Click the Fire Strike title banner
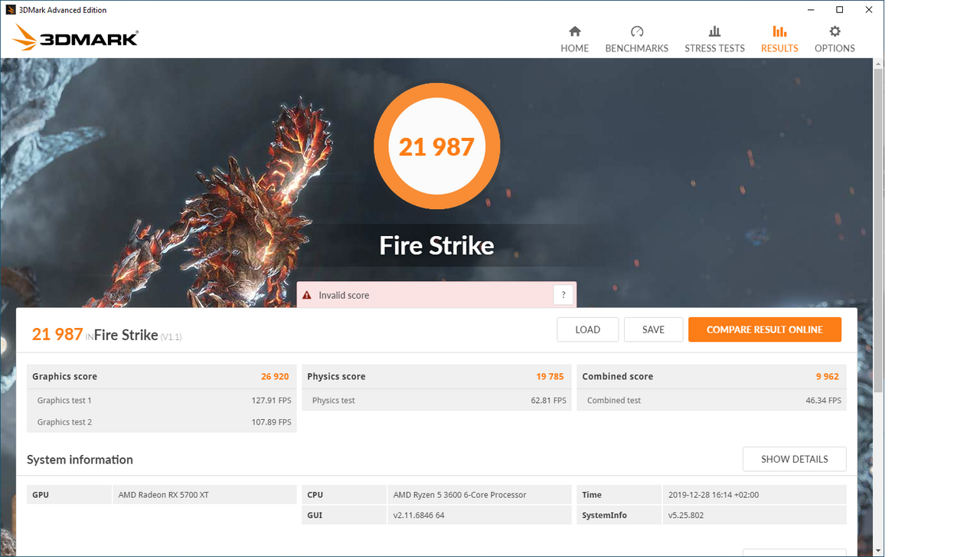Viewport: 980px width, 557px height. (x=437, y=245)
